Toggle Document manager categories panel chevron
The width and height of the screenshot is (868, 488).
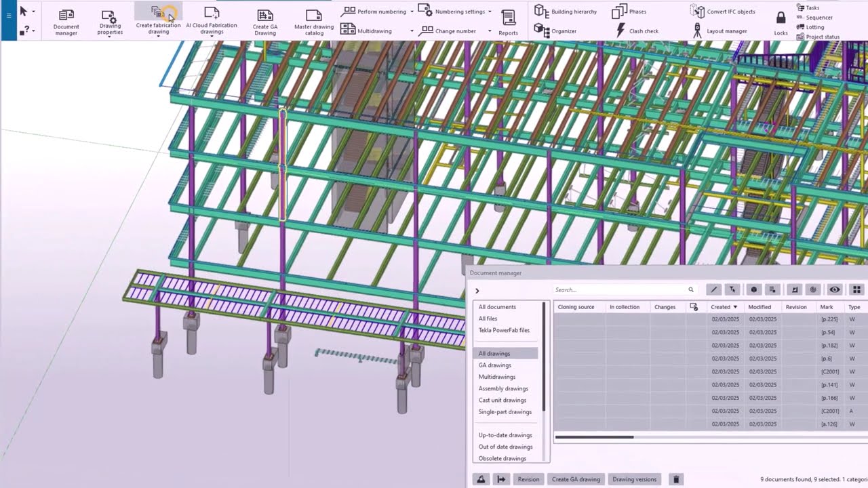click(x=477, y=291)
